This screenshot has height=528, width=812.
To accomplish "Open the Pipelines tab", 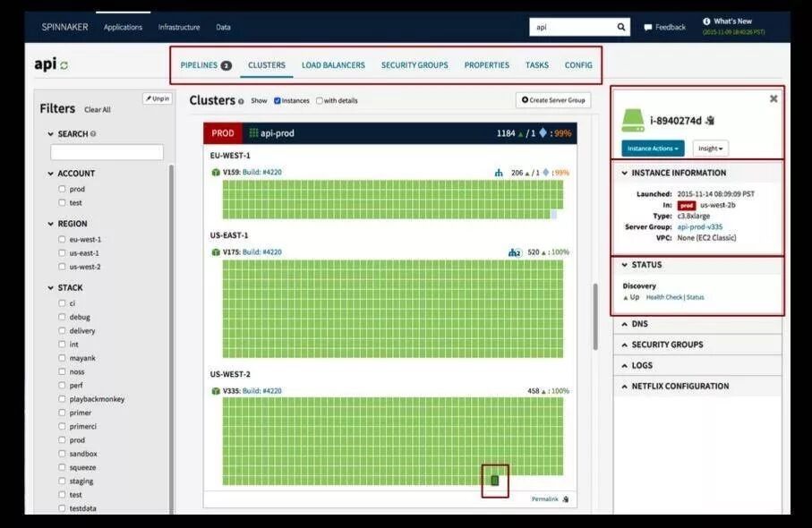I will coord(206,65).
